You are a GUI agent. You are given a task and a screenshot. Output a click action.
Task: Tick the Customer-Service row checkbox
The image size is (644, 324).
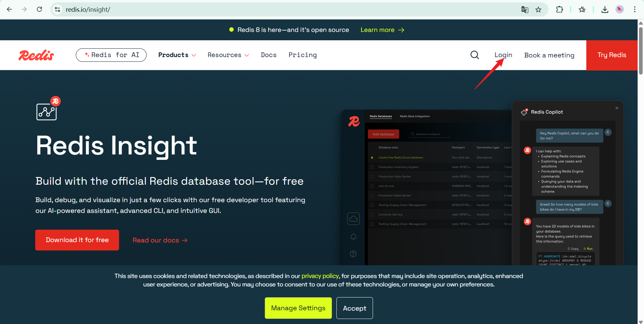[x=372, y=215]
